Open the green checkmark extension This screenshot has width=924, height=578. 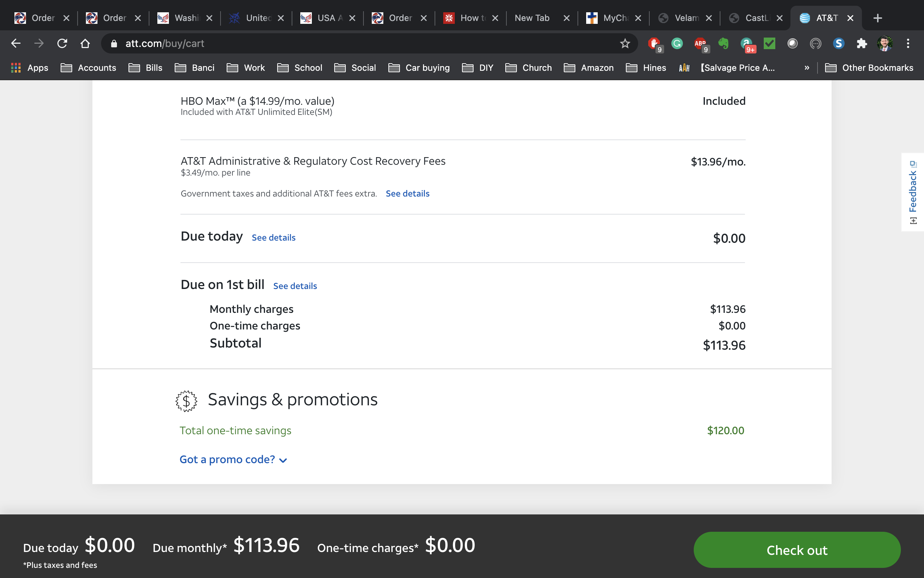click(770, 44)
